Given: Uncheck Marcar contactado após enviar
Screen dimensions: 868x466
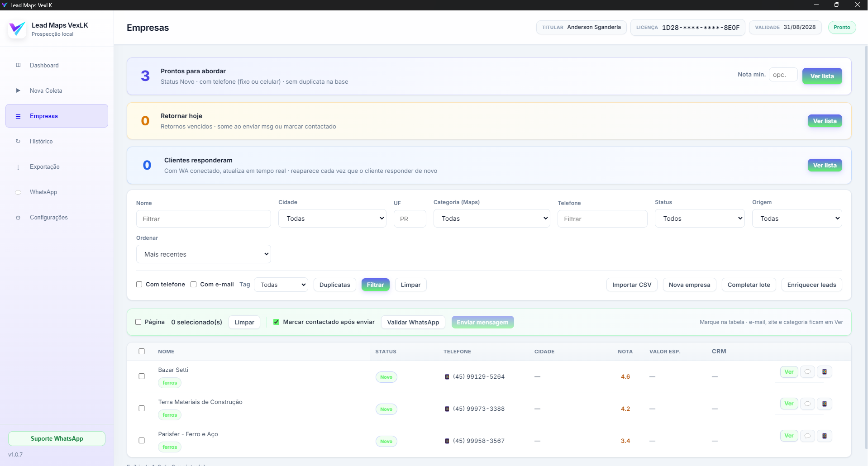Looking at the screenshot, I should point(277,322).
